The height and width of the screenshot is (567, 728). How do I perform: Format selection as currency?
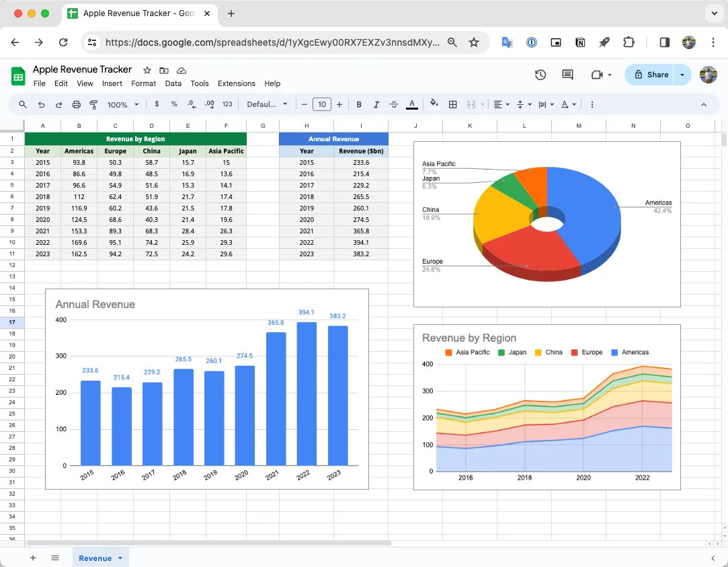(x=156, y=104)
